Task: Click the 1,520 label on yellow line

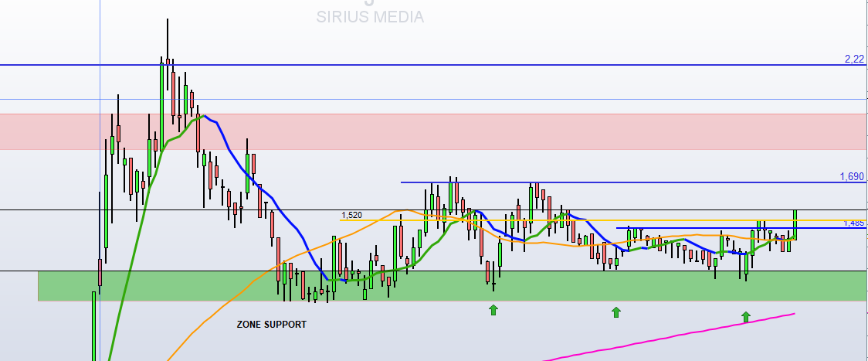Action: click(351, 215)
